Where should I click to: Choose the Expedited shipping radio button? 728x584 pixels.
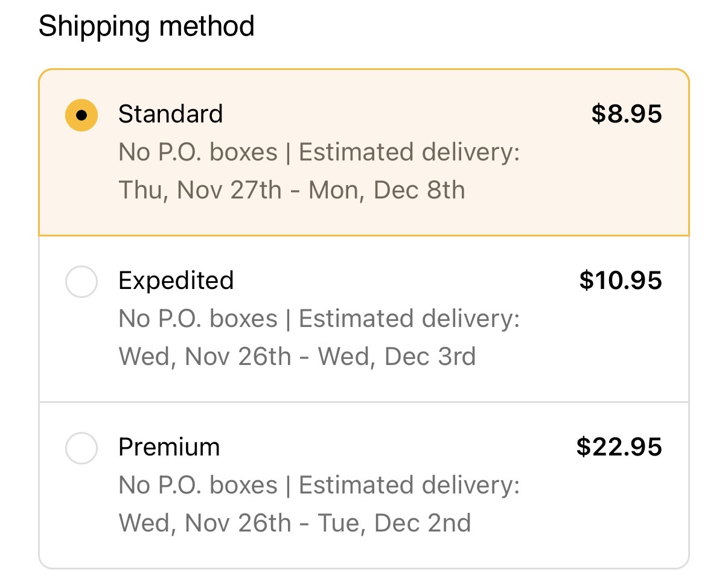coord(81,281)
